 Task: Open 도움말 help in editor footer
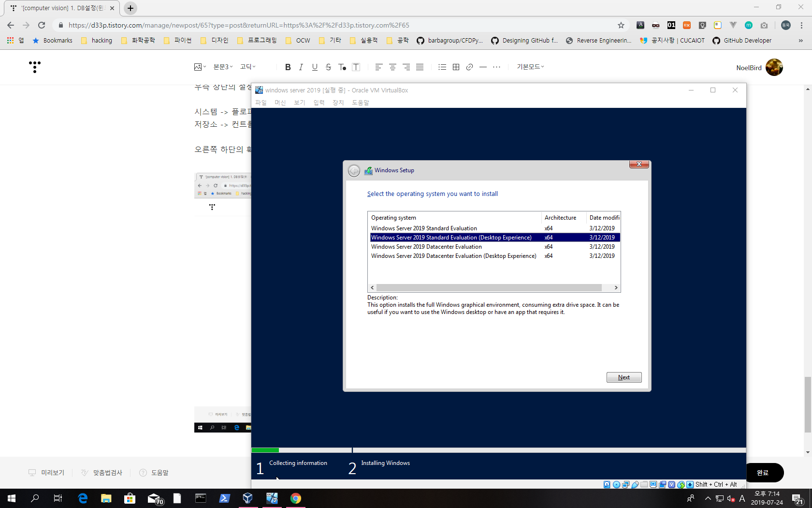click(x=154, y=473)
